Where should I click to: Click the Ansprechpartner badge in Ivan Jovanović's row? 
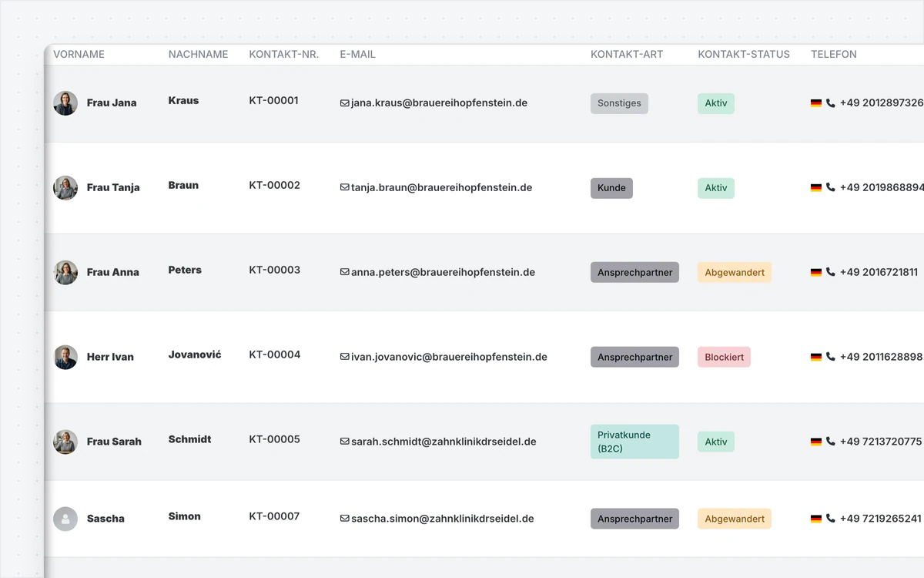click(634, 358)
